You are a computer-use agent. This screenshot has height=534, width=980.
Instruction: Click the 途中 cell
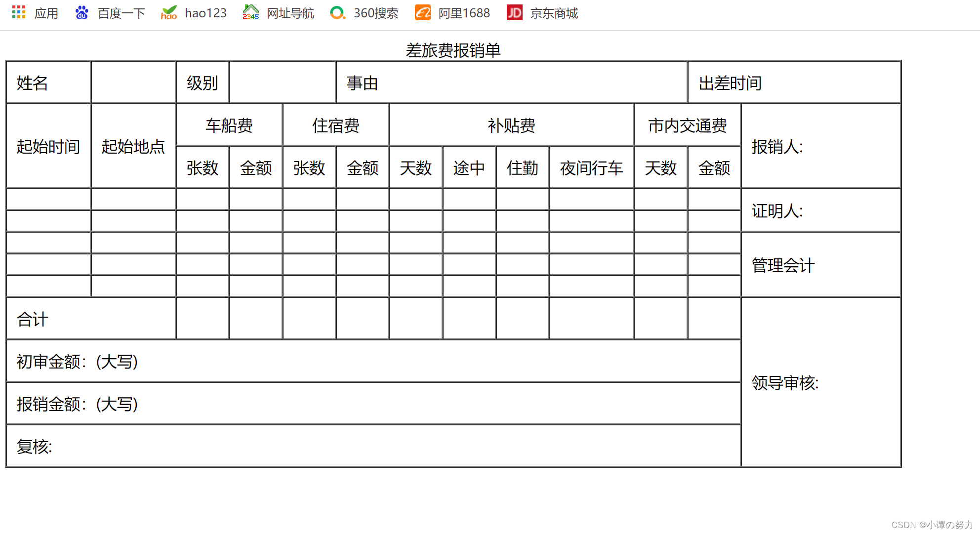469,167
